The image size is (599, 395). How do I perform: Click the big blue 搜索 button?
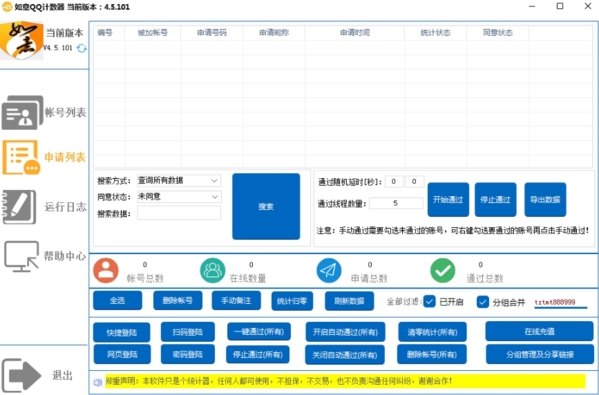(x=266, y=206)
